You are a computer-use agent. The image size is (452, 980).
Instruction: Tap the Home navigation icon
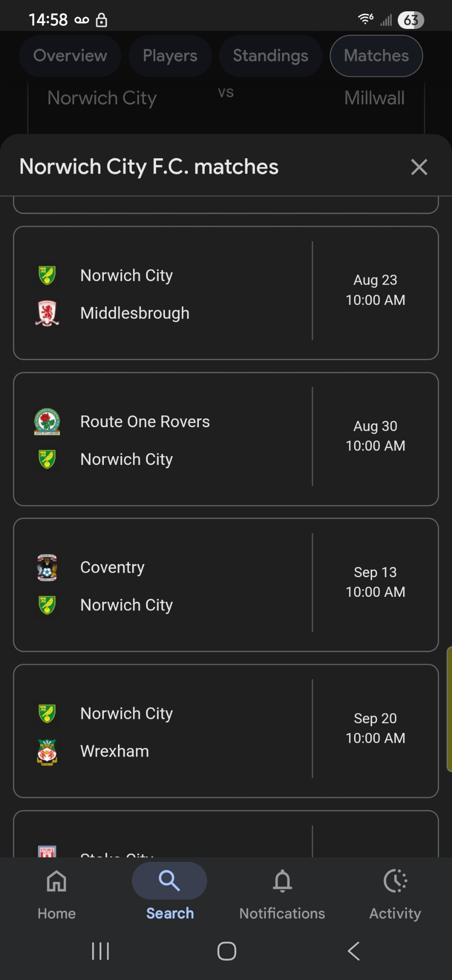click(x=56, y=881)
